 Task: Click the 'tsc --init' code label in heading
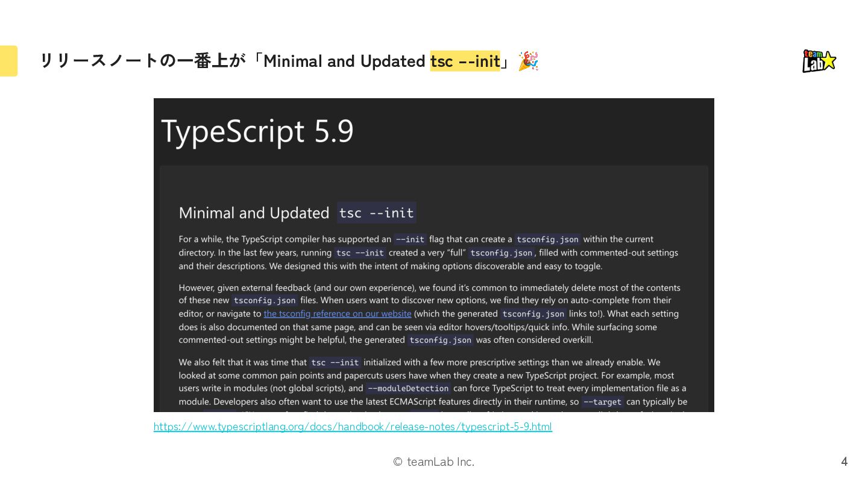pyautogui.click(x=376, y=213)
